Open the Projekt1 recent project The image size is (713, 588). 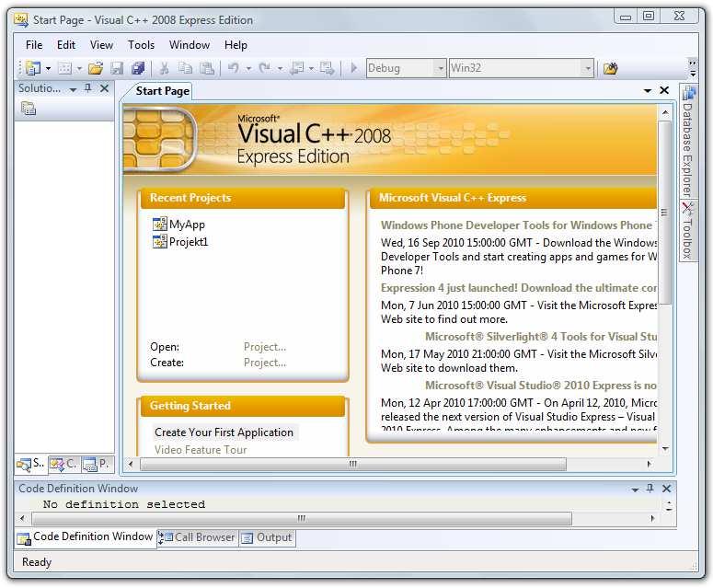click(x=189, y=241)
